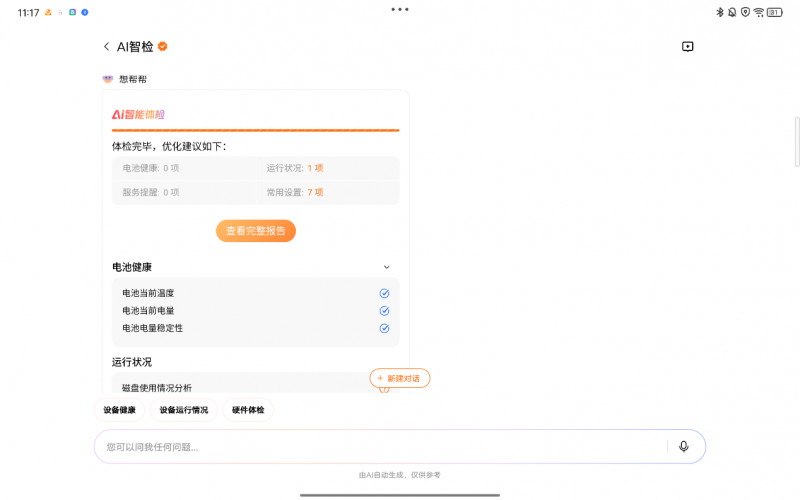Open the video icon in top-right header
Screen dimensions: 800x500
(x=687, y=47)
